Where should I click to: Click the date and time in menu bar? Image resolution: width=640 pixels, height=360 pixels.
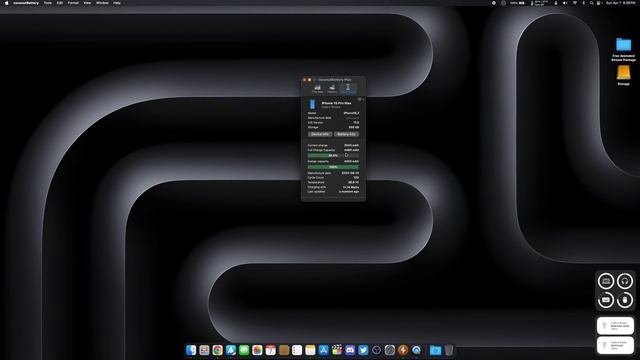pyautogui.click(x=620, y=3)
